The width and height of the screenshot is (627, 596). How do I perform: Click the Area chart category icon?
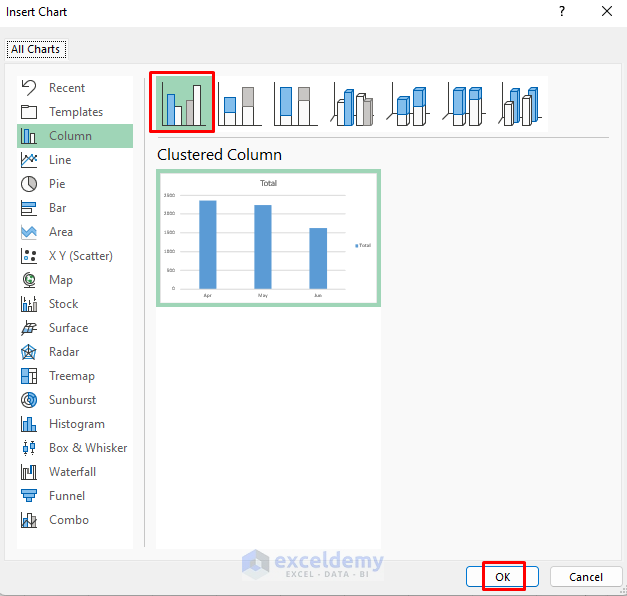(29, 232)
